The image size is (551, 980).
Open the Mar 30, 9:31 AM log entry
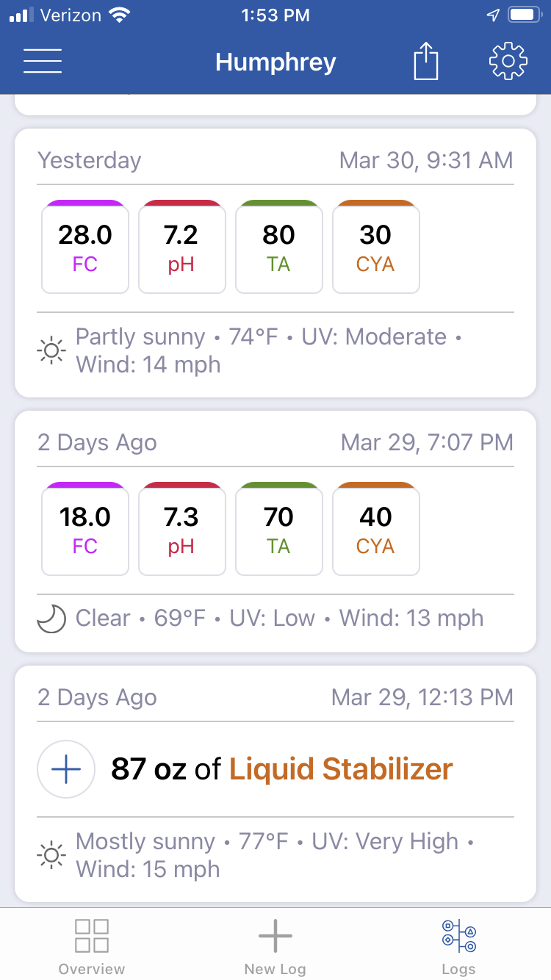click(x=275, y=263)
